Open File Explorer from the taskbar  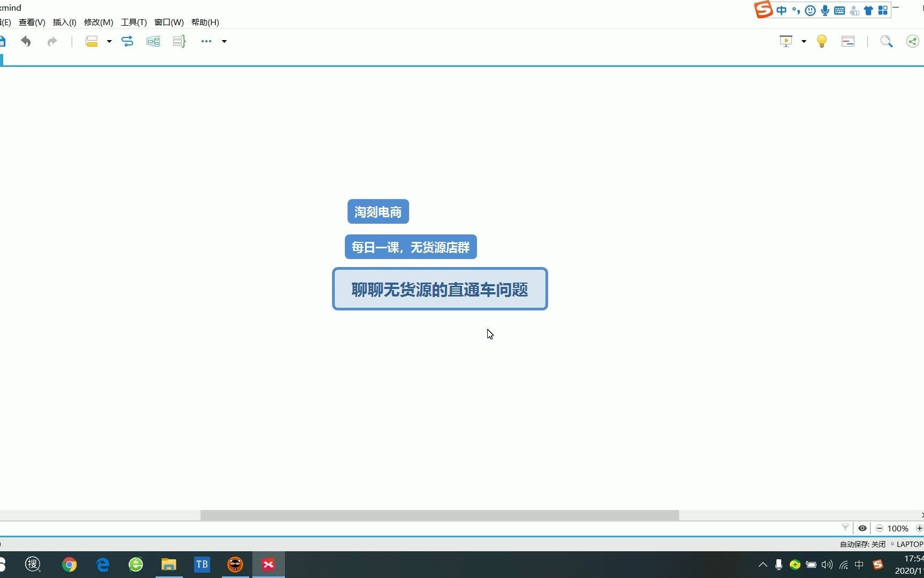[x=169, y=564]
